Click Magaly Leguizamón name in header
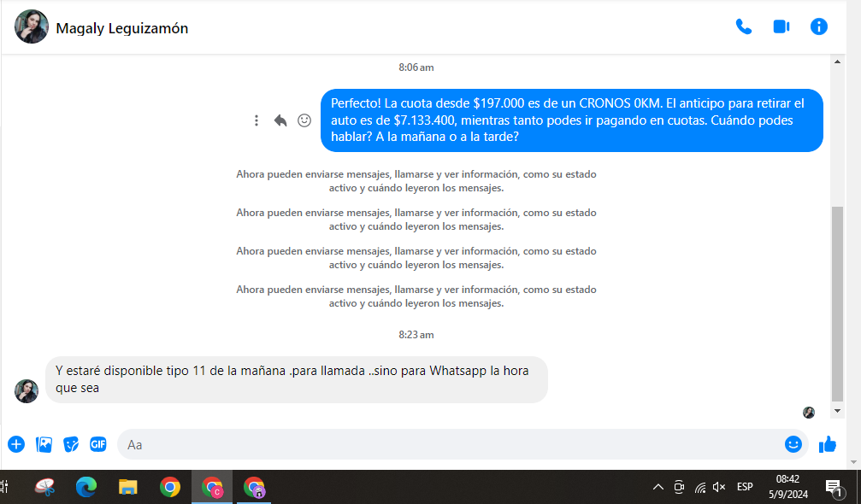Screen dimensions: 861x504 click(x=122, y=28)
